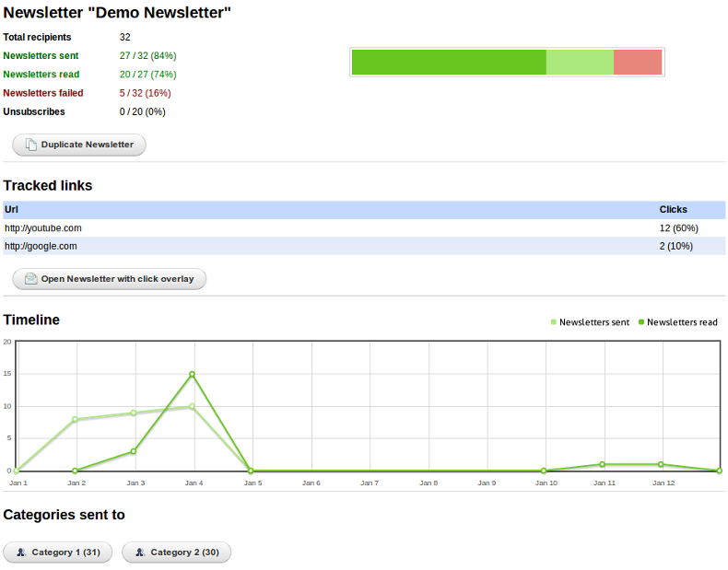
Task: Click the people icon on Category 2 button
Action: (x=140, y=553)
